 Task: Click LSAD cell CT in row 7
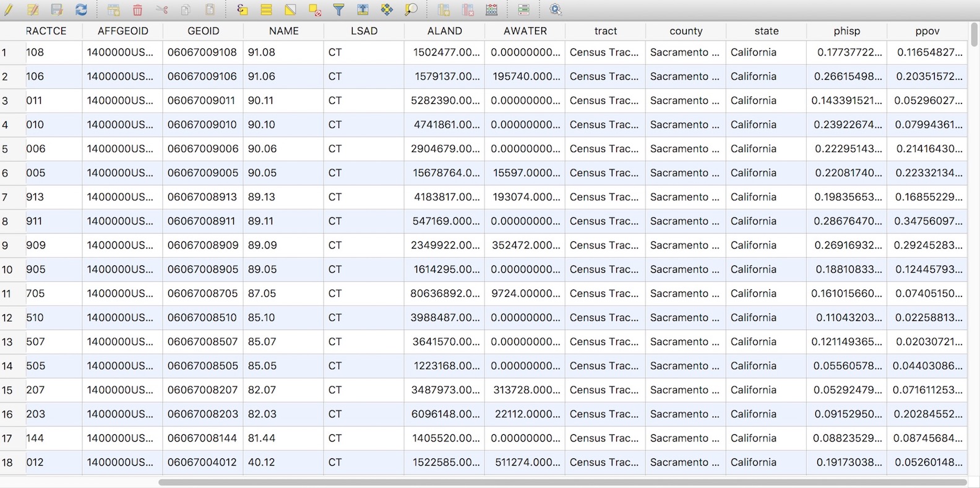coord(364,197)
